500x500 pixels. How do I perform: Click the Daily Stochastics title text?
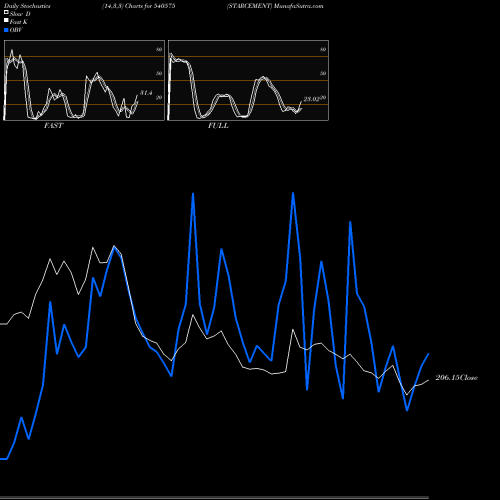(x=27, y=6)
